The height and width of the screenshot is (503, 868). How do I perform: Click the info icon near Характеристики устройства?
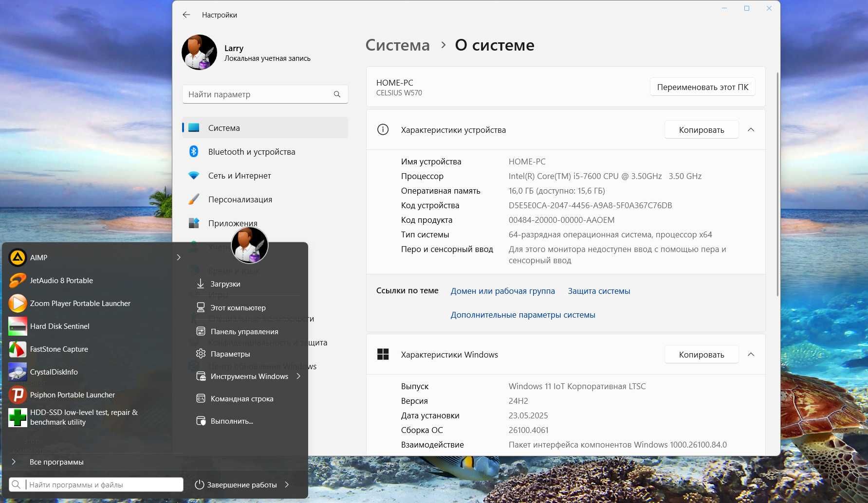click(383, 130)
